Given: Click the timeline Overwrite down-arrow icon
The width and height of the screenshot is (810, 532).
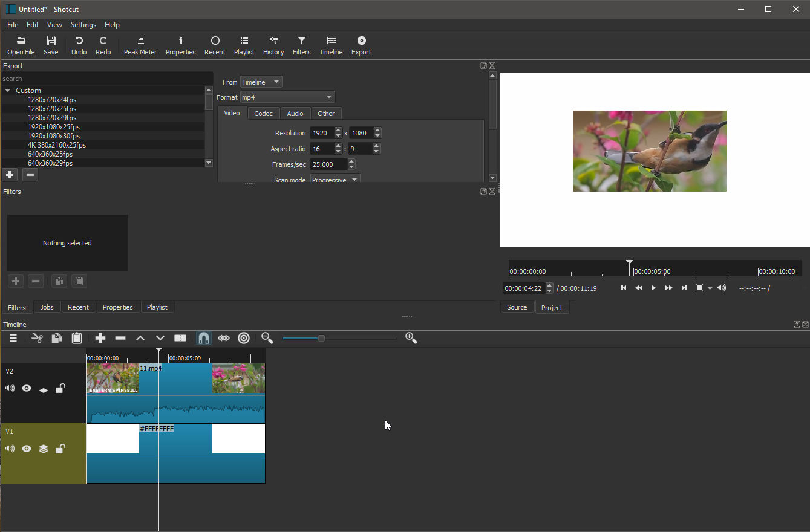Looking at the screenshot, I should coord(160,338).
